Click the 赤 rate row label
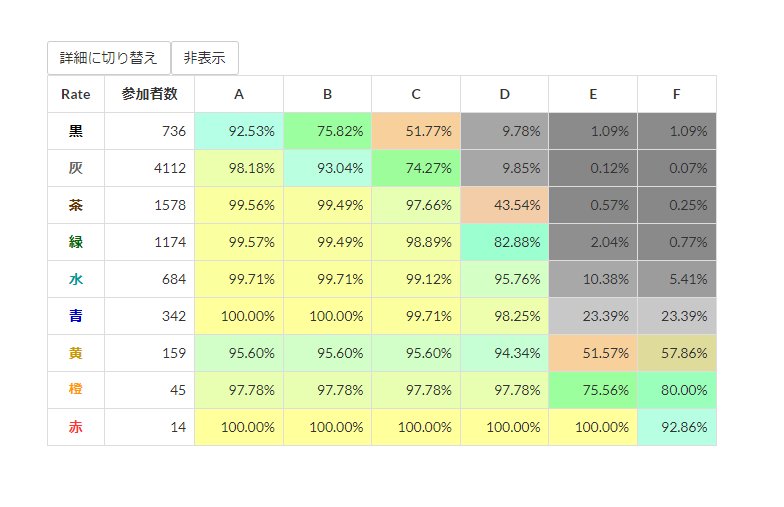Screen dimensions: 784x507 pos(76,427)
